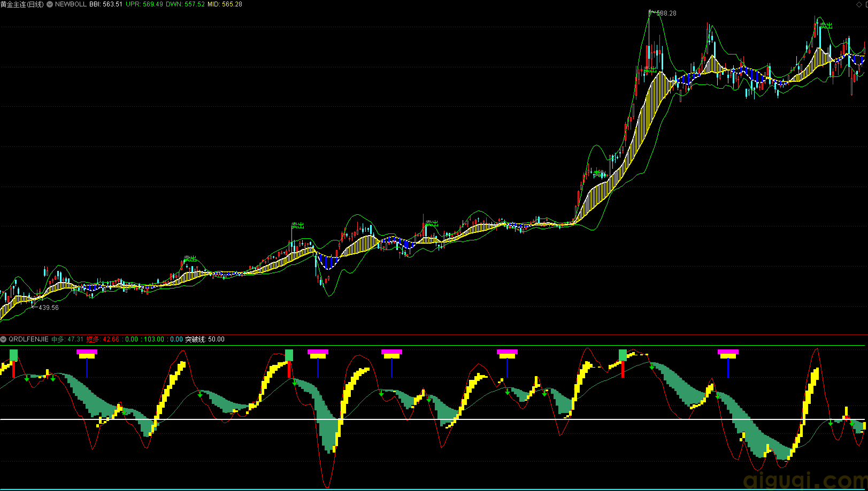
Task: Click the rightmost magenta-yellow signal marker
Action: click(728, 354)
